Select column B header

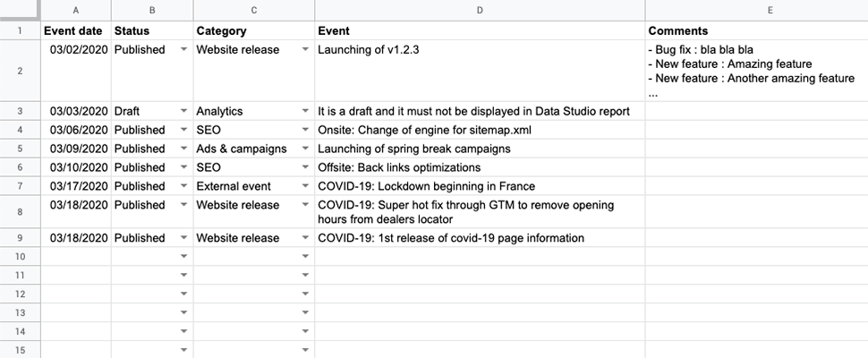pyautogui.click(x=152, y=10)
